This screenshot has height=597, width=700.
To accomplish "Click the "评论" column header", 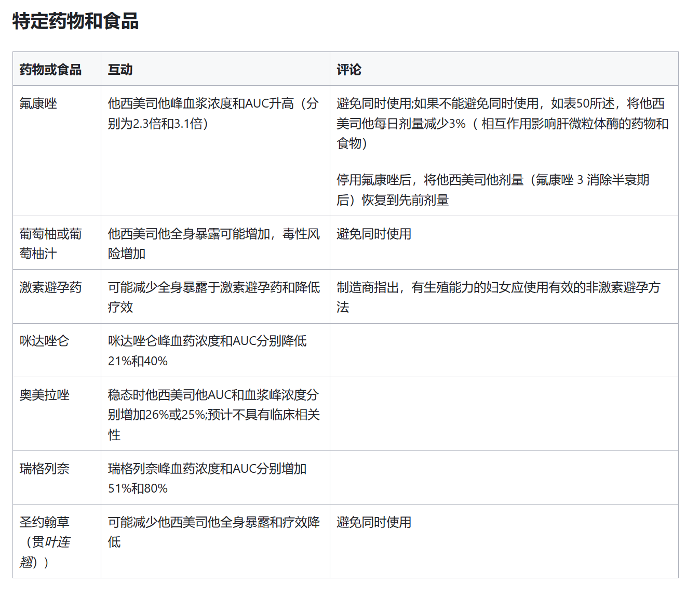I will click(348, 70).
